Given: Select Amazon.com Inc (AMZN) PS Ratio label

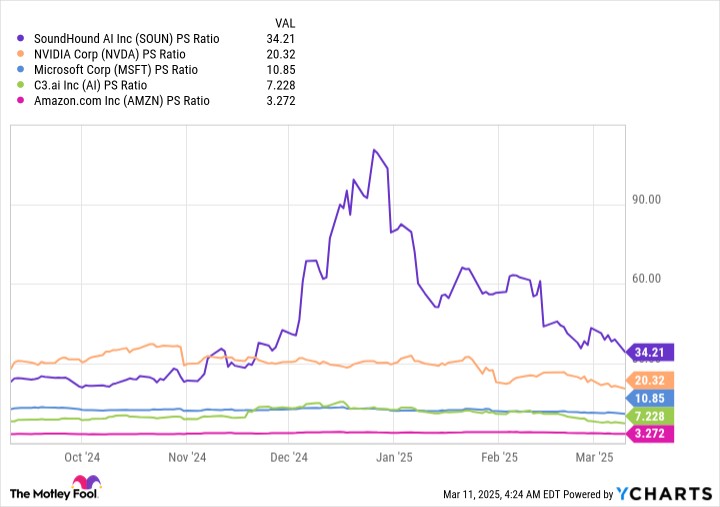Looking at the screenshot, I should tap(122, 101).
